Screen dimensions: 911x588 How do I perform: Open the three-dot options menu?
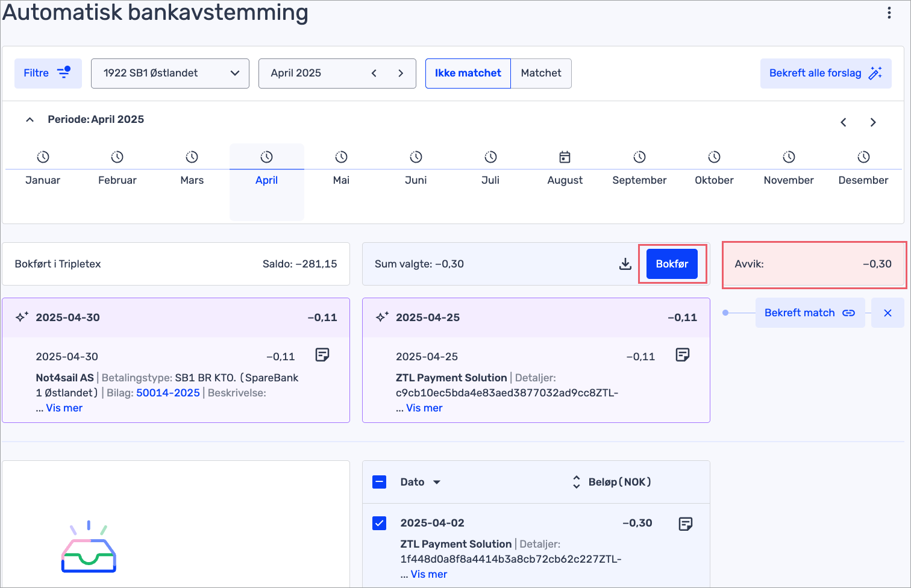(x=889, y=13)
